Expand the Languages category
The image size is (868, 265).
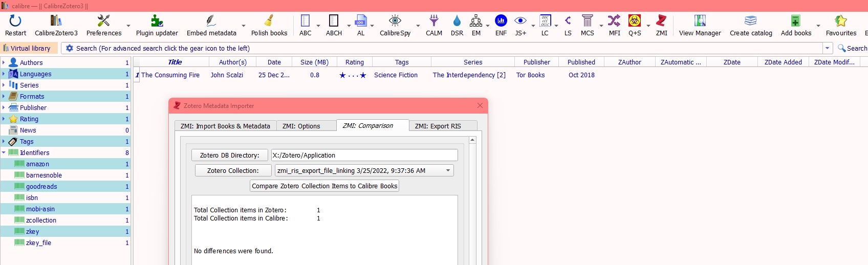(x=4, y=74)
